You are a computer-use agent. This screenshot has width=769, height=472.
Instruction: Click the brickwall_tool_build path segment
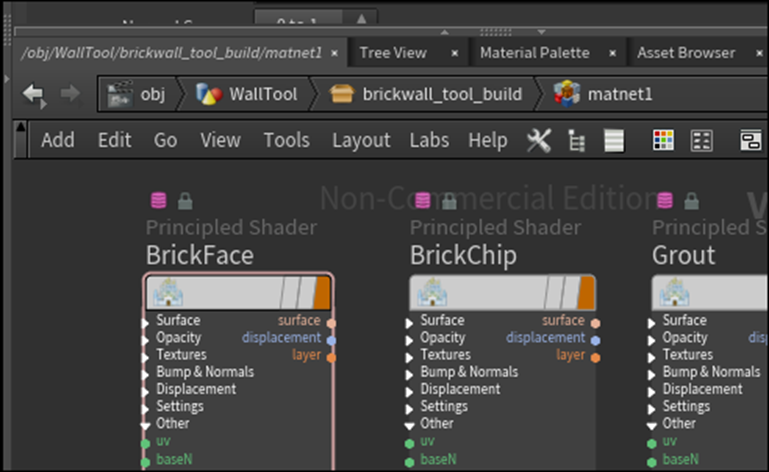(x=426, y=94)
